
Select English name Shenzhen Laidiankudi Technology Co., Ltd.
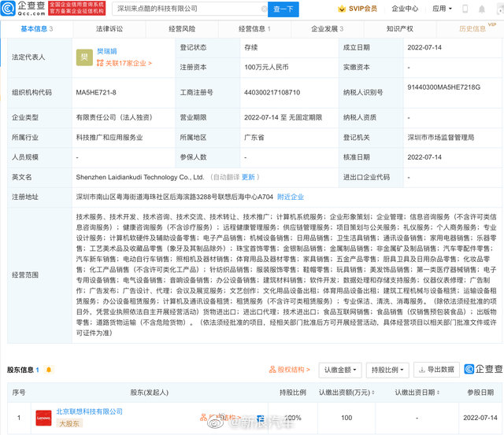point(140,177)
